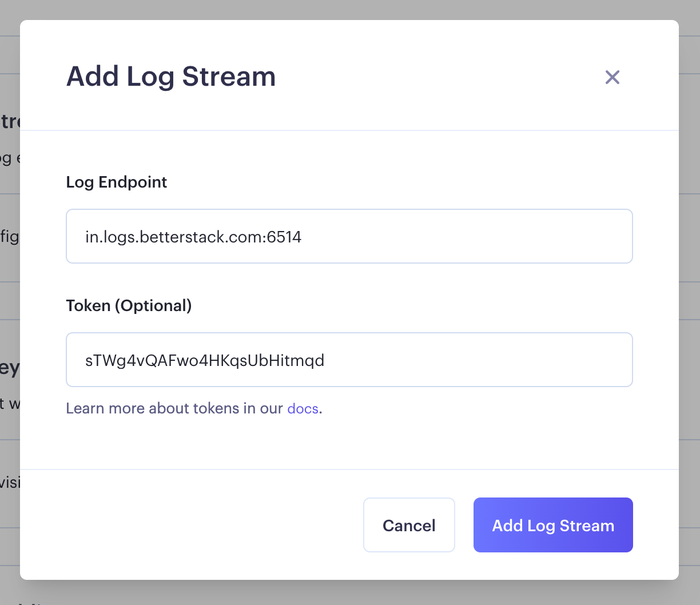
Task: Click empty space right of the token value
Action: 478,360
